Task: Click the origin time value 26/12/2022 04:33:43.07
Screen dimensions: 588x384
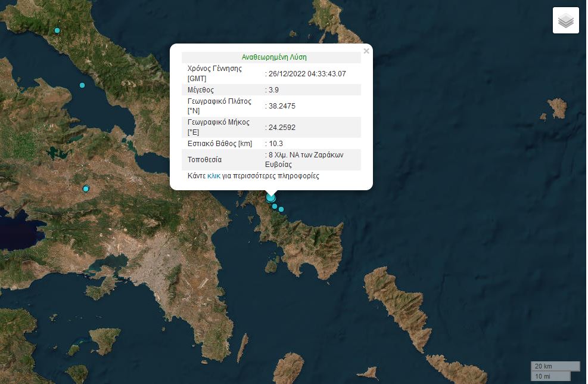Action: pos(307,74)
